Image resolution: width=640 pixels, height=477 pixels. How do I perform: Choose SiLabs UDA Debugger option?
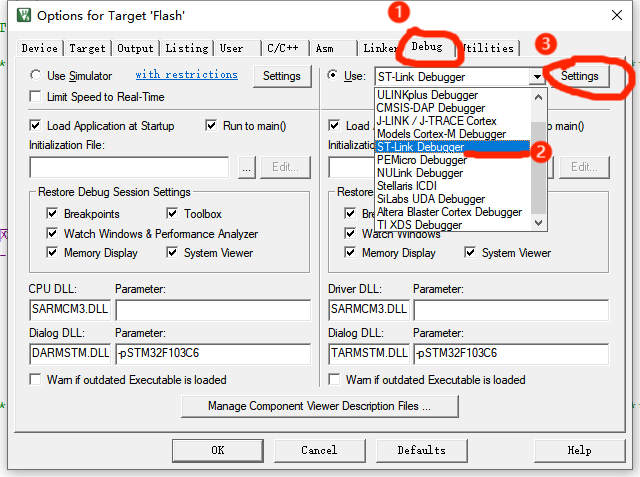click(x=453, y=199)
